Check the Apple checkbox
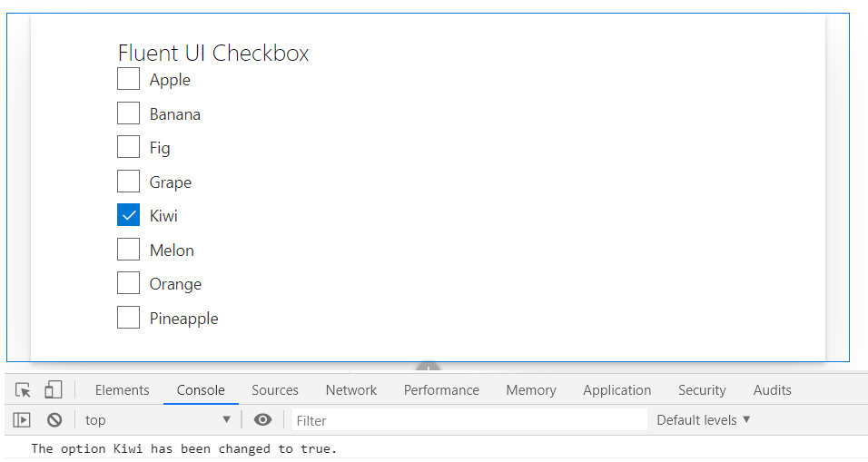Screen dimensions: 868x462 [x=128, y=80]
